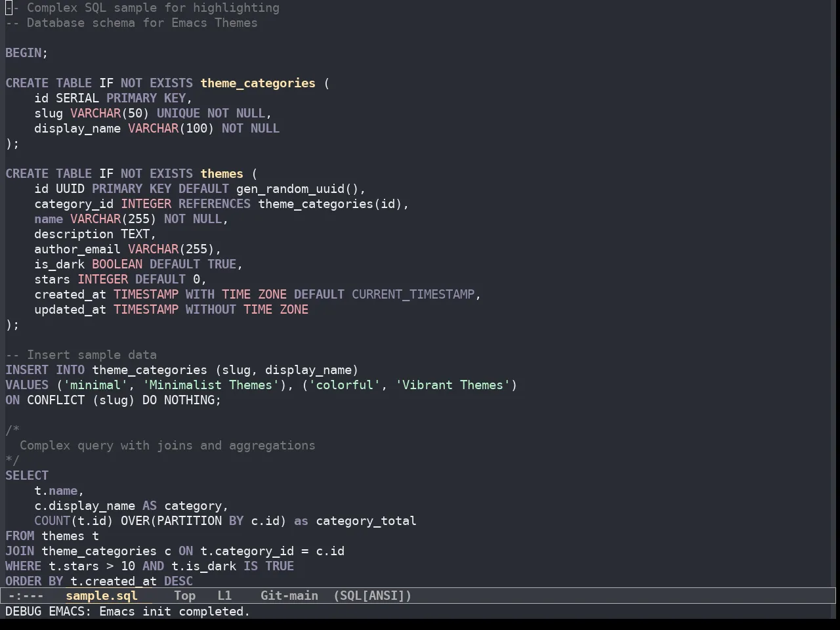Screen dimensions: 840x630
Task: Click the 'themes' table name after EXISTS
Action: pos(222,174)
